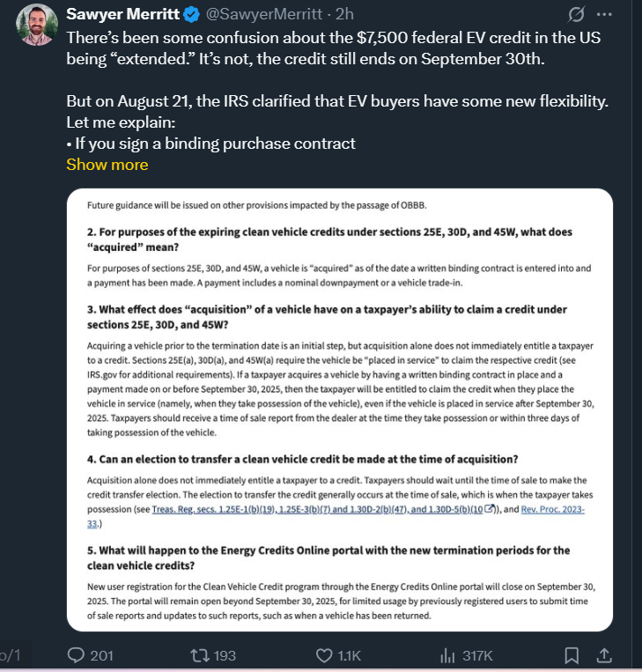Image resolution: width=642 pixels, height=672 pixels.
Task: Click the 1.1K likes count
Action: pos(350,656)
